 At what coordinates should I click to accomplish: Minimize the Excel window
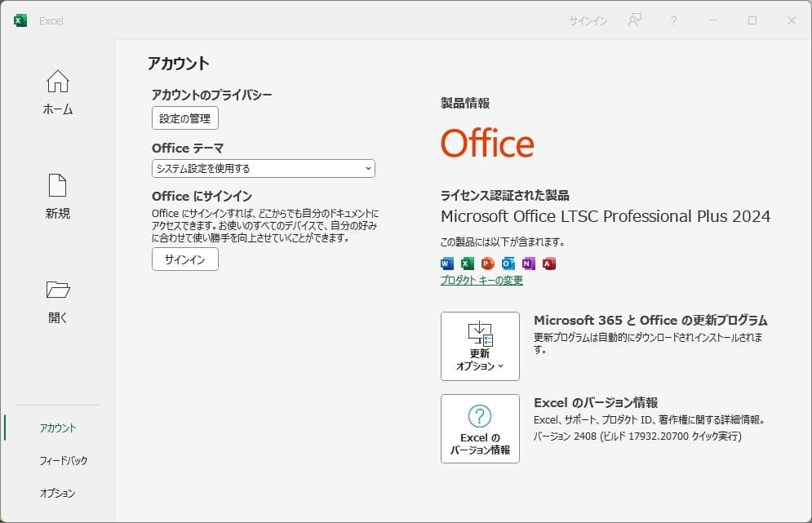coord(713,20)
